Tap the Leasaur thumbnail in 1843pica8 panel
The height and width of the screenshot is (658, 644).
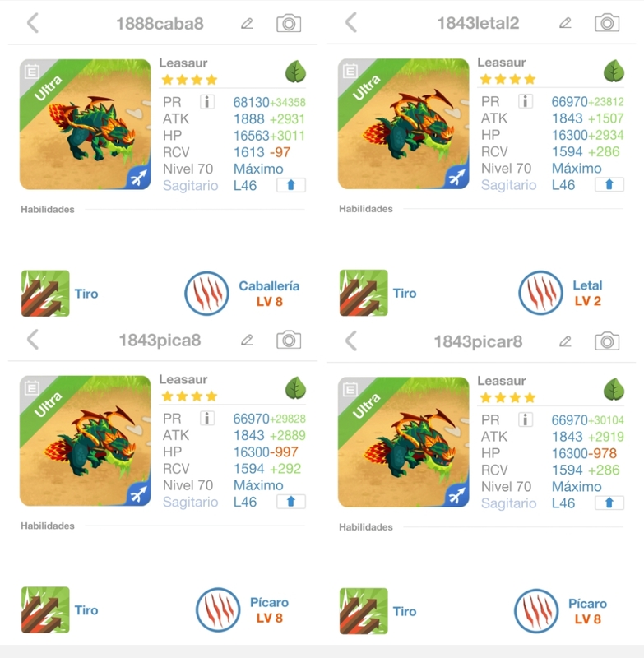click(x=86, y=441)
